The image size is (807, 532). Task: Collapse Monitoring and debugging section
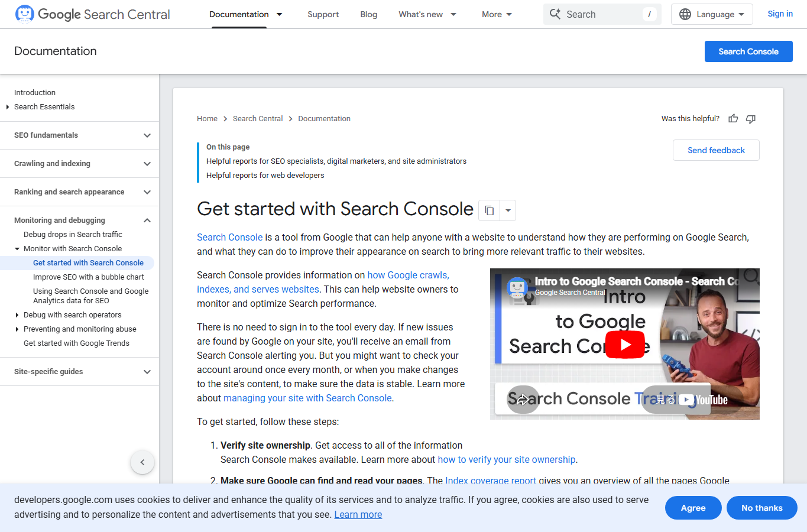pyautogui.click(x=147, y=220)
